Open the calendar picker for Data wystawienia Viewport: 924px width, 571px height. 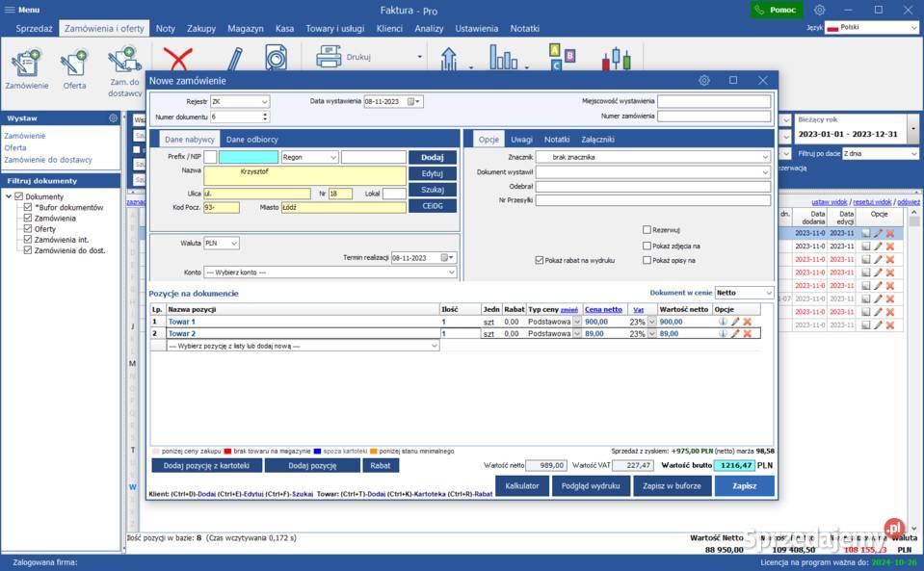click(412, 101)
